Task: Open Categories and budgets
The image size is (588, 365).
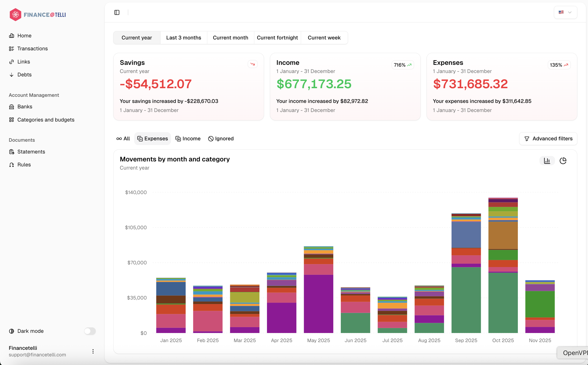Action: tap(46, 120)
